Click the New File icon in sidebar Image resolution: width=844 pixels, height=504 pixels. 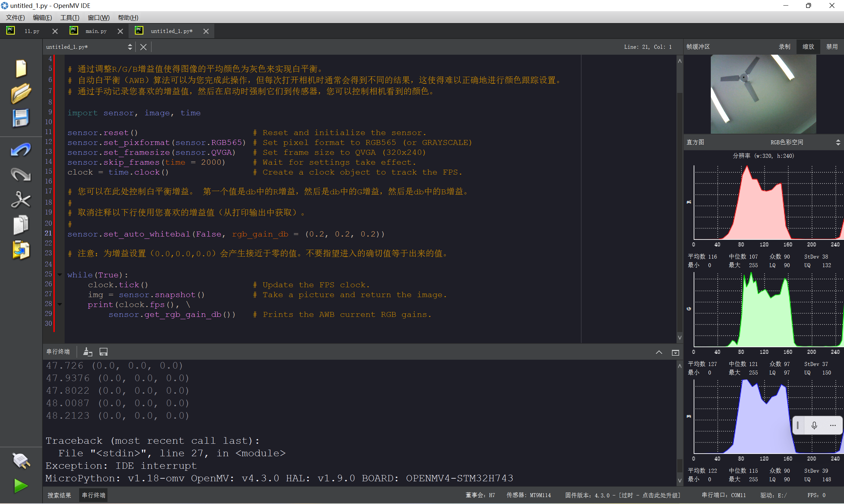click(x=21, y=69)
